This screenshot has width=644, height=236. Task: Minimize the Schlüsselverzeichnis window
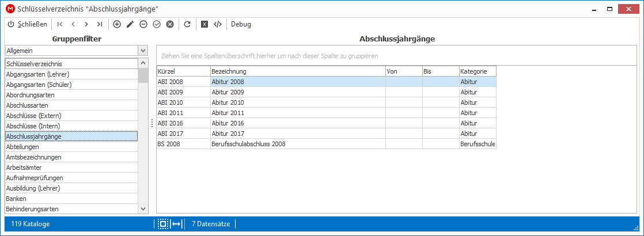pos(594,9)
